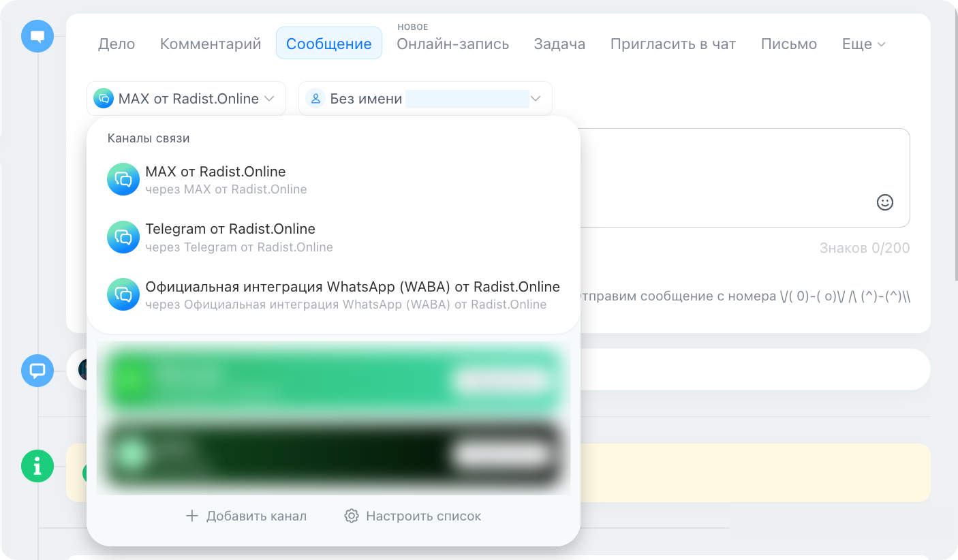
Task: Click Добавить канал link
Action: (246, 516)
